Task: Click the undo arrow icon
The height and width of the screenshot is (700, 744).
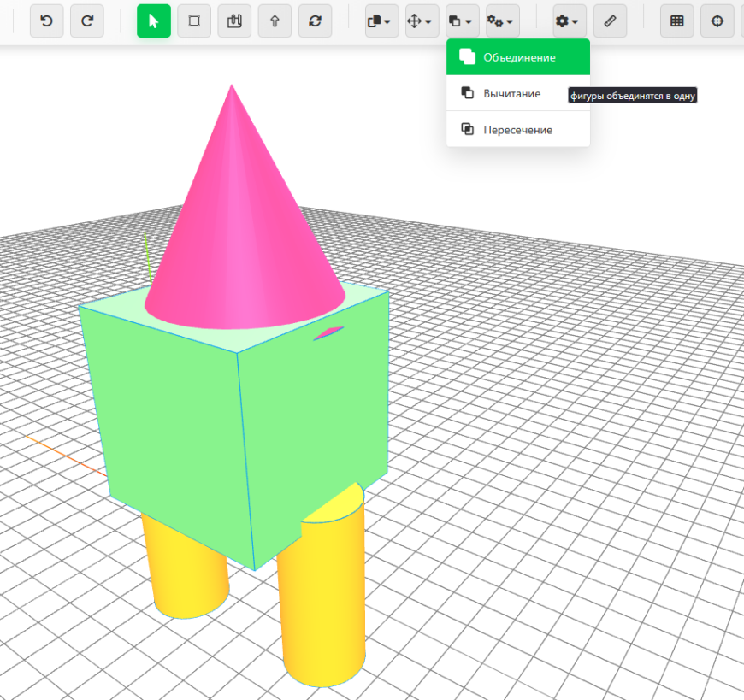Action: [46, 21]
